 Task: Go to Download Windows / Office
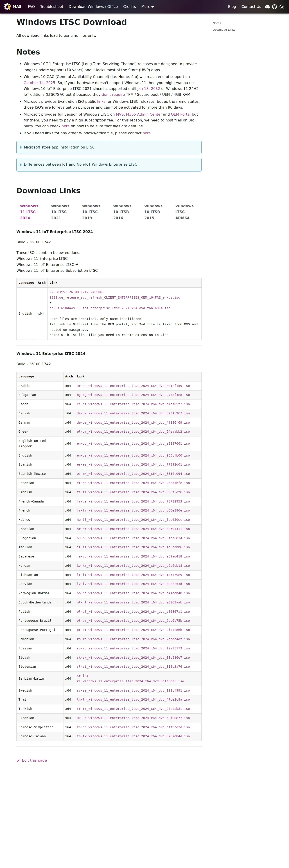(x=93, y=7)
